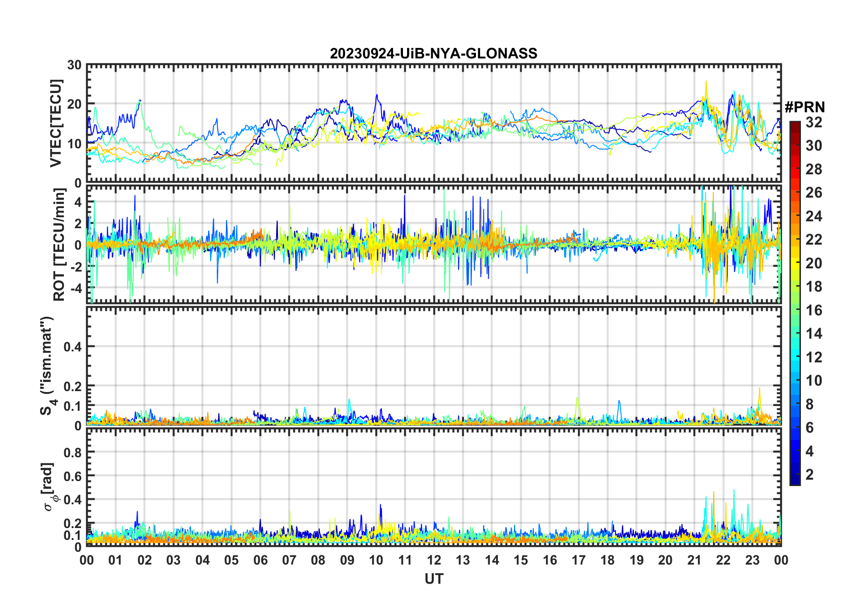Select PRN colorbar tick label 16
868x607 pixels.
[x=814, y=310]
